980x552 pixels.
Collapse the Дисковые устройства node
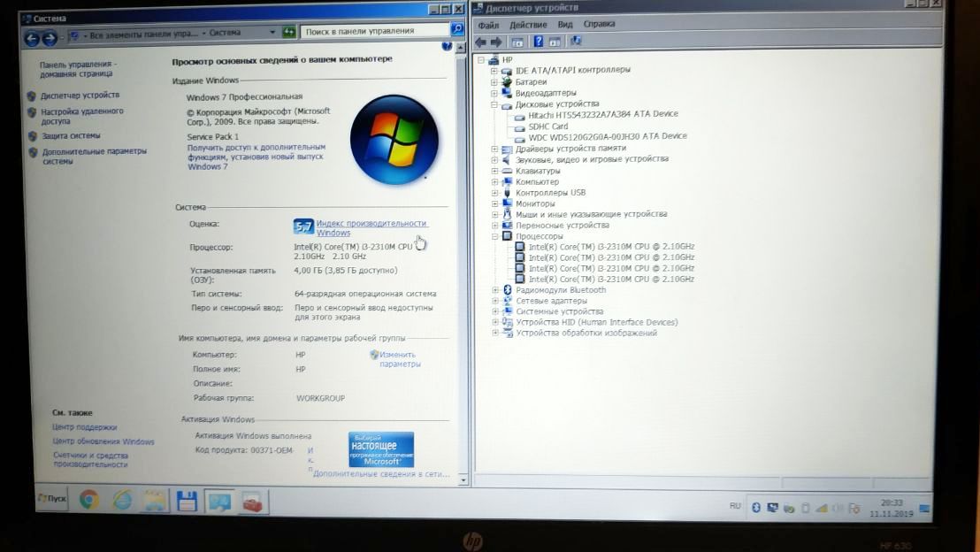494,104
